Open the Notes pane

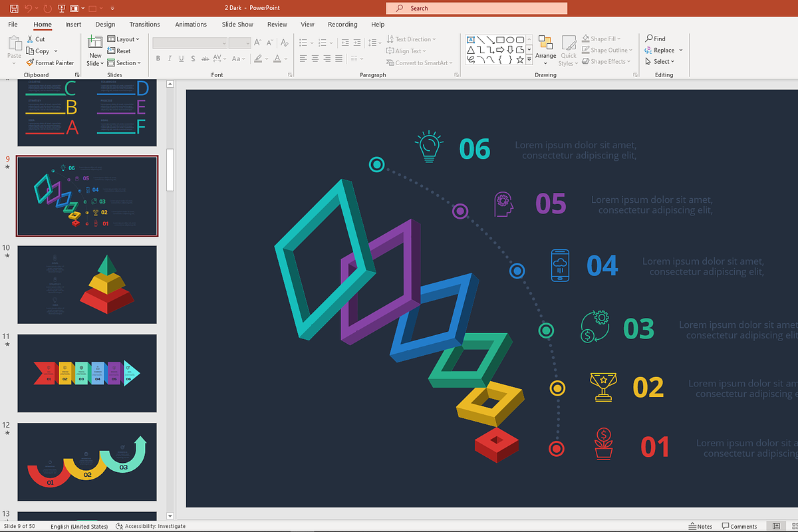[700, 527]
